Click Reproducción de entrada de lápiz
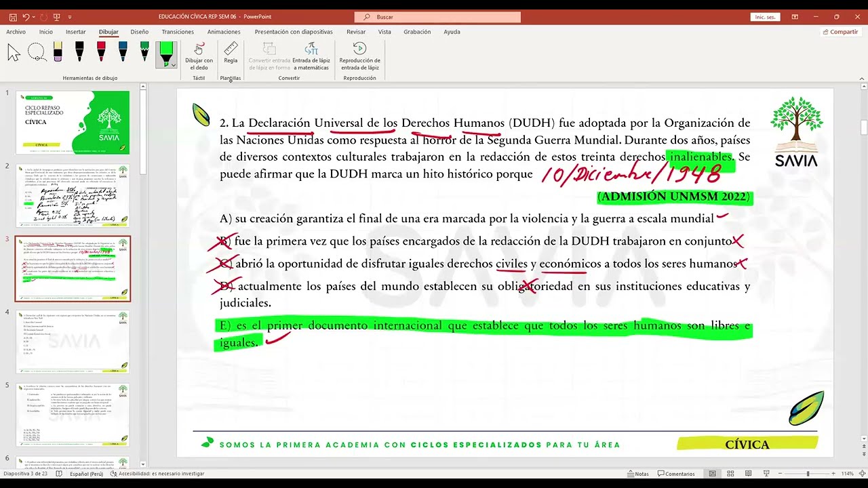 (x=359, y=56)
